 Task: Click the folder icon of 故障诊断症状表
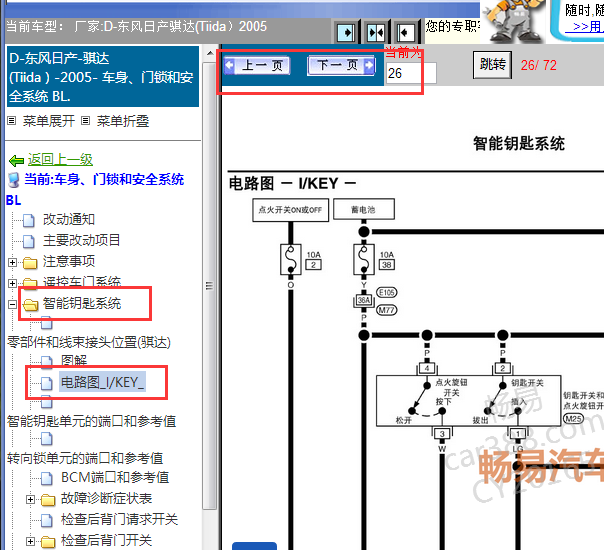tap(48, 500)
